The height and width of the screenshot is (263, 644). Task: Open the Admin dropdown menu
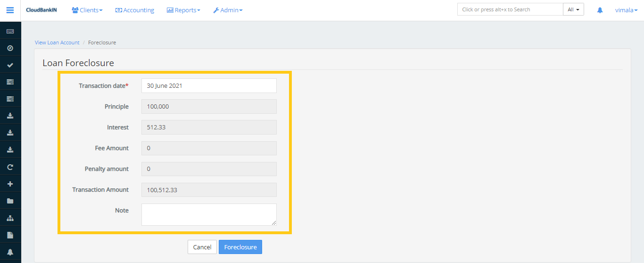(x=228, y=10)
